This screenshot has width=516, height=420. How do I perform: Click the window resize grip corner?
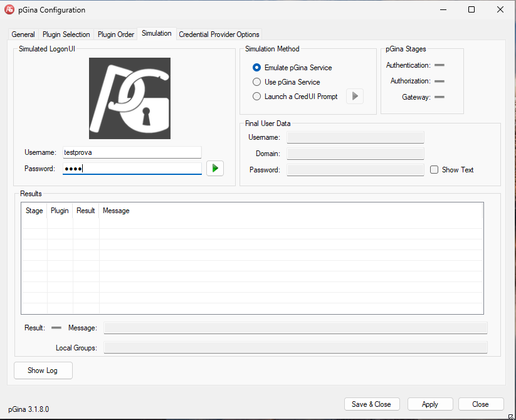point(511,416)
